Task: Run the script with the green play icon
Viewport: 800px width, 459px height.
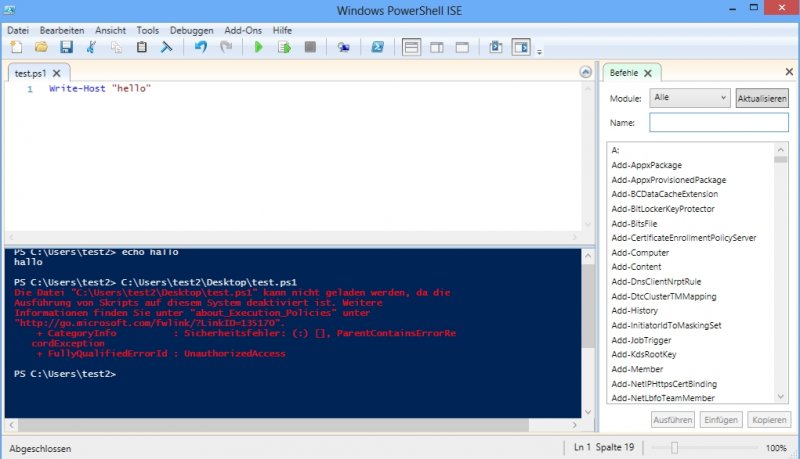Action: tap(258, 47)
